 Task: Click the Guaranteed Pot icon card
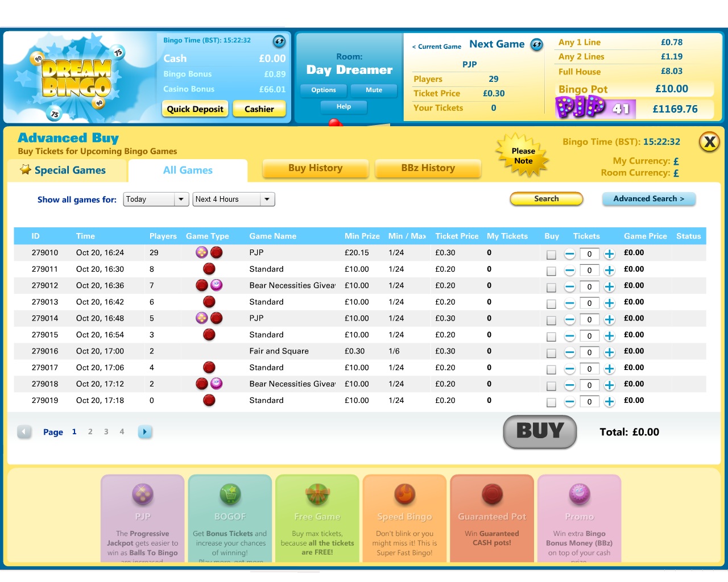tap(492, 494)
